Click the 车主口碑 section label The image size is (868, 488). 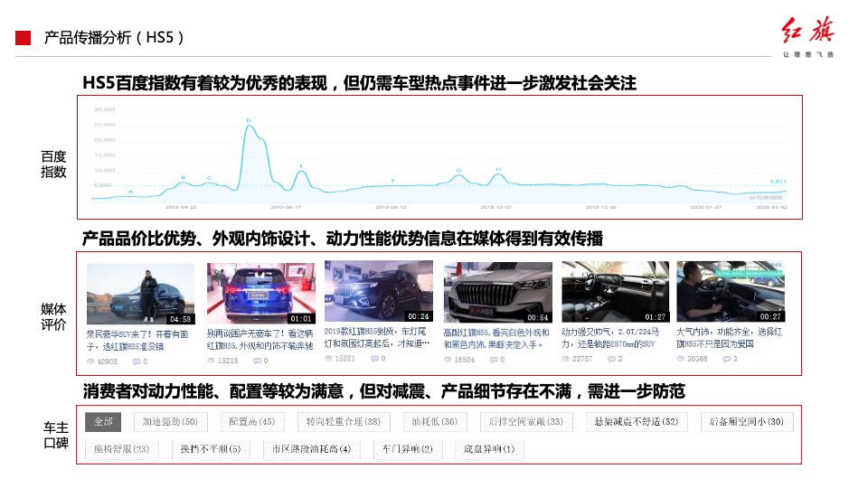click(x=56, y=435)
